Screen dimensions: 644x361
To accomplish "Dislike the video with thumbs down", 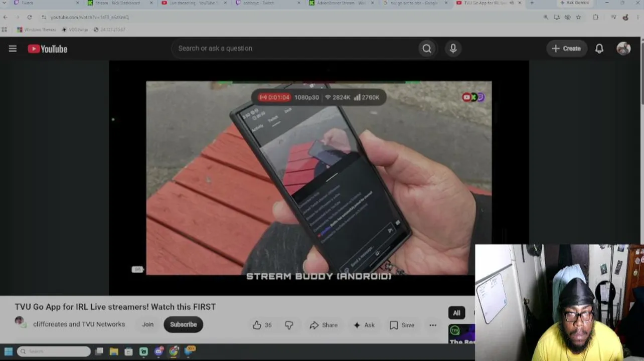I will tap(289, 325).
